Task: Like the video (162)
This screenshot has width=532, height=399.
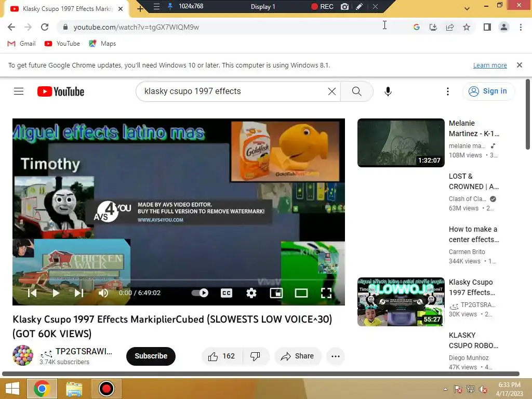Action: click(x=222, y=356)
